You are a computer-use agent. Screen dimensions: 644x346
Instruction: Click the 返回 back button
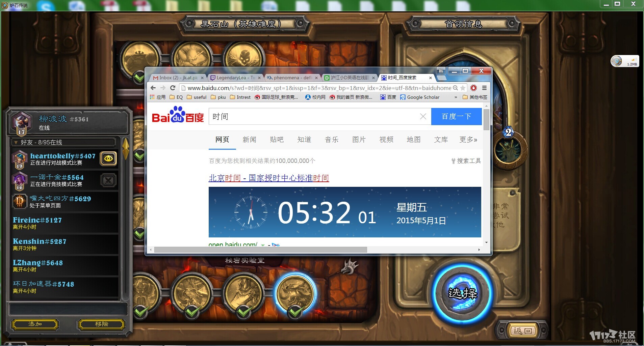tap(522, 331)
